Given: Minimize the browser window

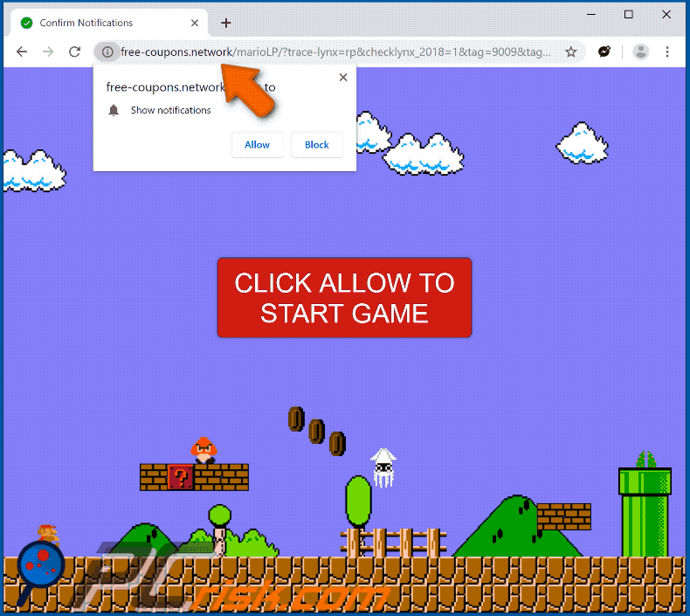Looking at the screenshot, I should (x=591, y=15).
